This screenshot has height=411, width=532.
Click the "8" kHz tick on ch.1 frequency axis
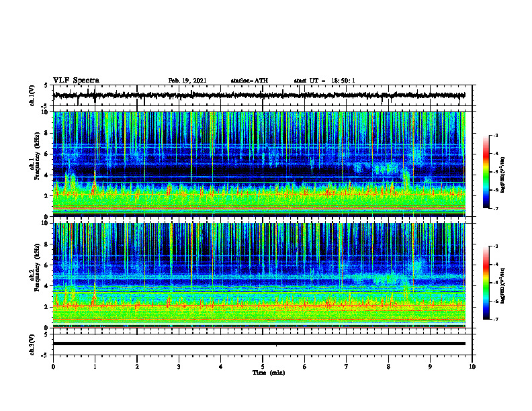47,133
